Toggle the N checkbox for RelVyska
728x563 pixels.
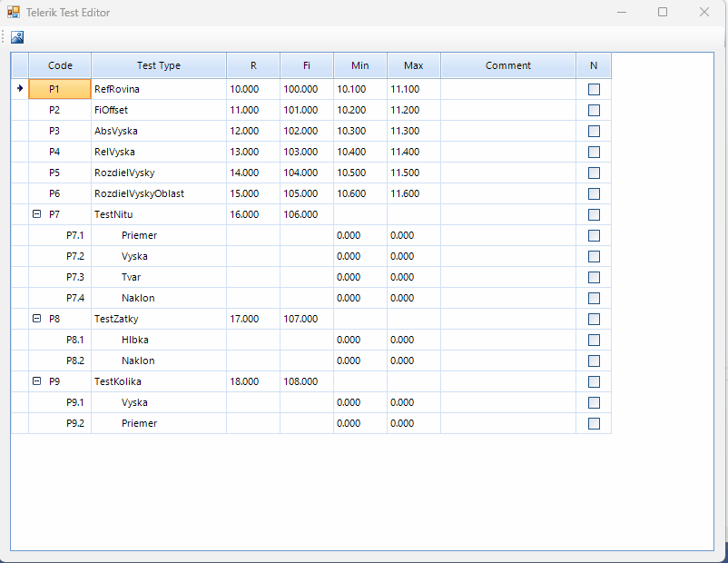pos(594,153)
